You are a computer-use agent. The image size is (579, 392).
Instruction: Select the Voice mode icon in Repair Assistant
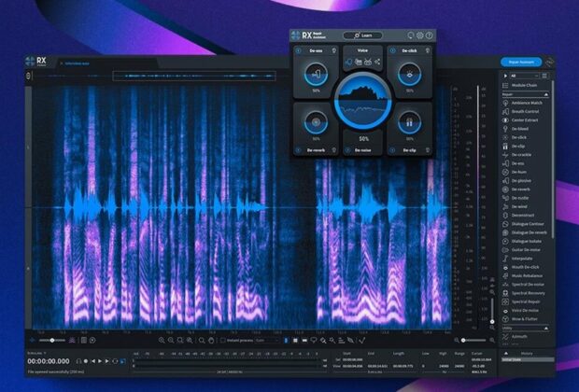tap(348, 62)
